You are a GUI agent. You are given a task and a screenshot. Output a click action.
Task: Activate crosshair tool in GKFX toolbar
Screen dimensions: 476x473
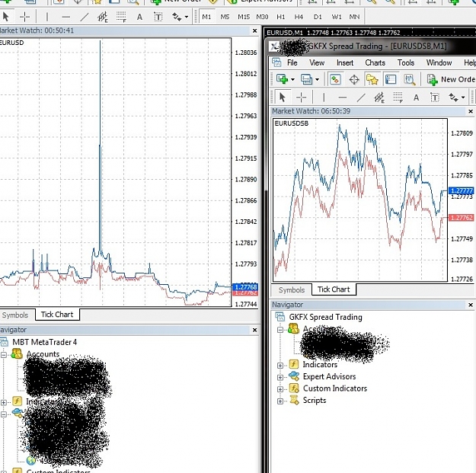pos(301,97)
